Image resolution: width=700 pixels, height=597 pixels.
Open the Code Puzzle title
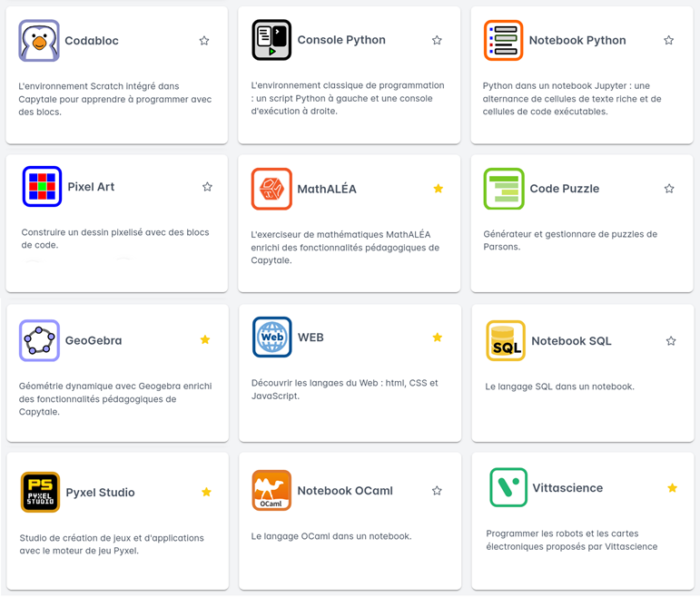point(565,189)
